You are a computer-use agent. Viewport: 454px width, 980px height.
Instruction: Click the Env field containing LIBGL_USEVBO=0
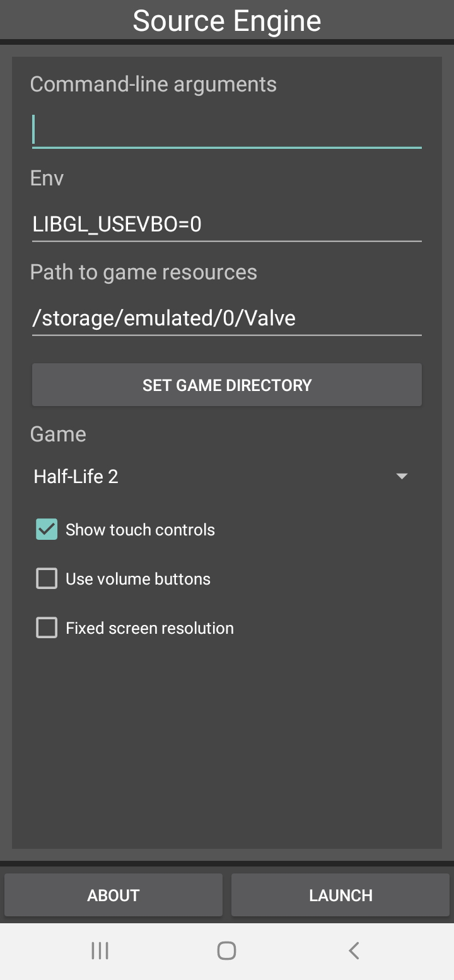coord(227,224)
